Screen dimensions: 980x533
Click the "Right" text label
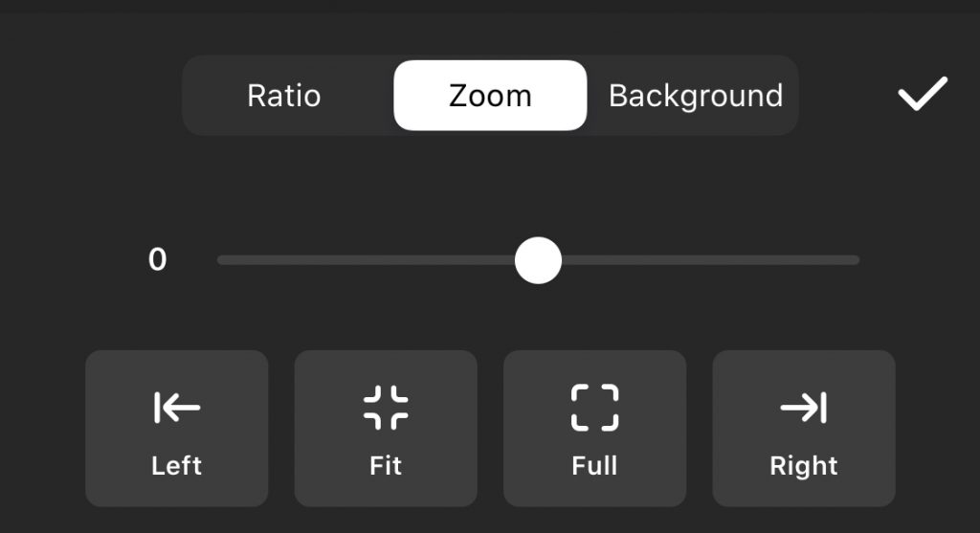[803, 466]
